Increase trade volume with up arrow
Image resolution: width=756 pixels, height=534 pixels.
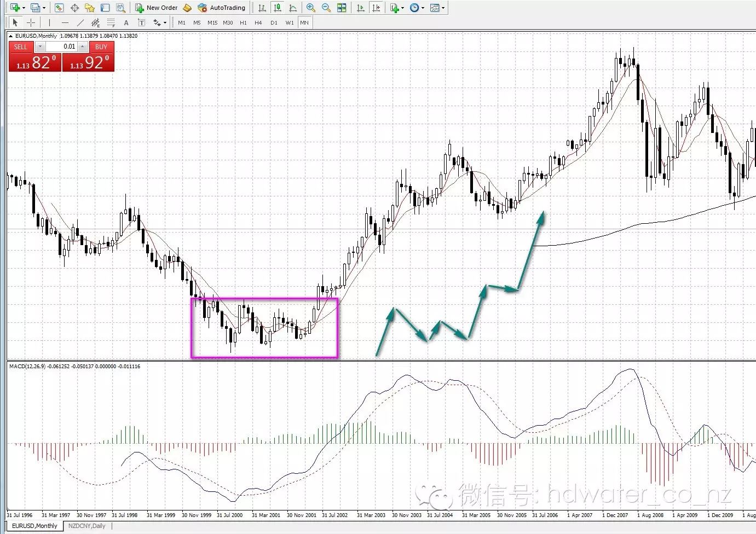83,47
